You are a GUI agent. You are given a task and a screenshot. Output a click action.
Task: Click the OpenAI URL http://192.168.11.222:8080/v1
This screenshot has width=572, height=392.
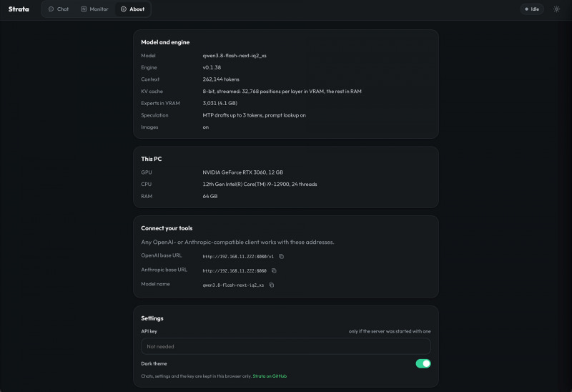click(238, 256)
